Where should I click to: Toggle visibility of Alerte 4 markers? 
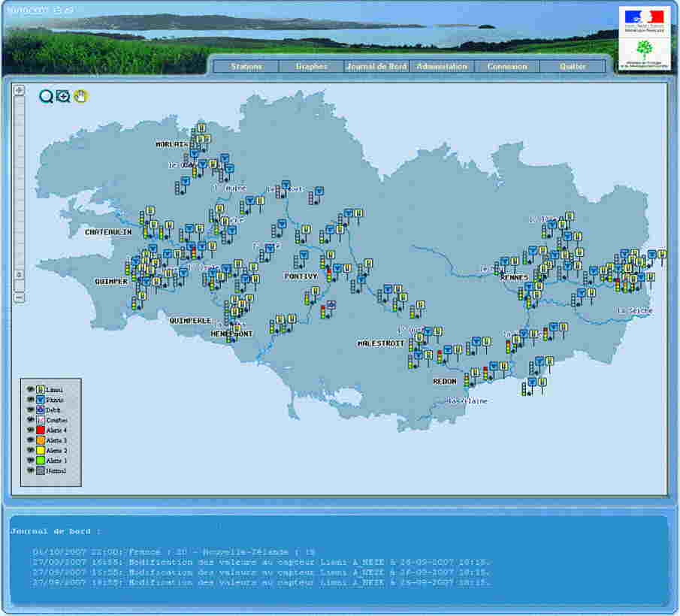[29, 430]
